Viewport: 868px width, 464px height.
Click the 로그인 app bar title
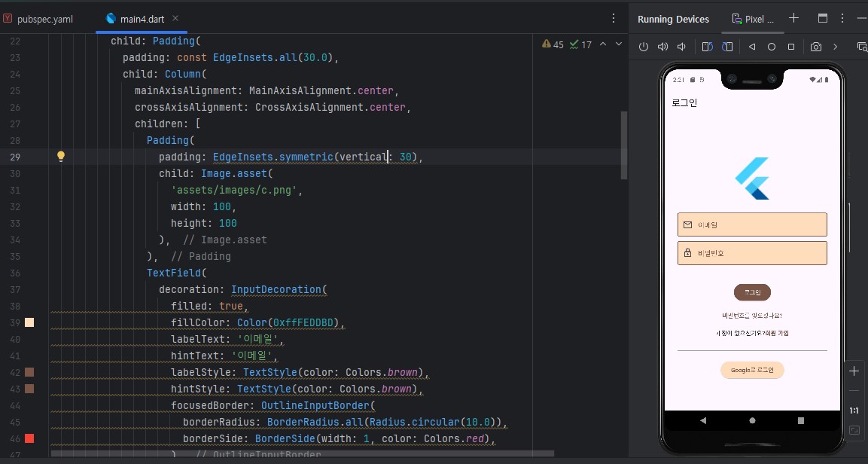click(x=684, y=102)
